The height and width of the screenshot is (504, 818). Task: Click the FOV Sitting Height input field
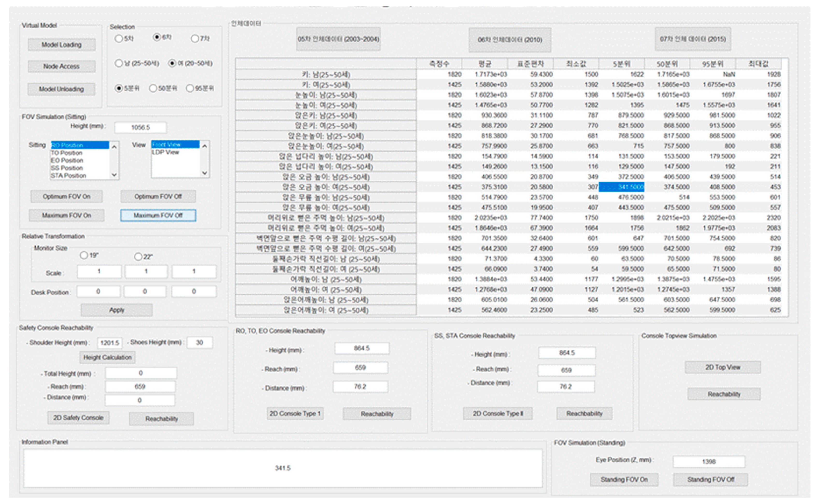click(x=140, y=127)
